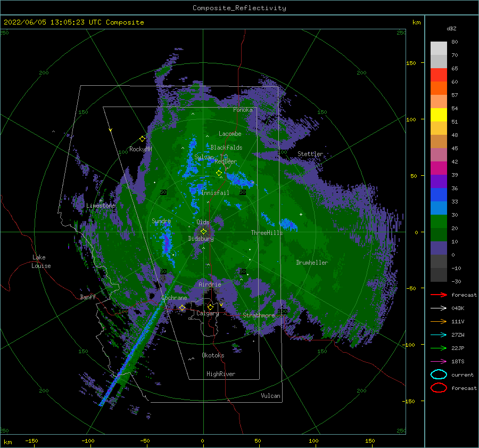This screenshot has width=479, height=448.
Task: Click the yellow arrow marker north of RockyMH
Action: [x=111, y=131]
